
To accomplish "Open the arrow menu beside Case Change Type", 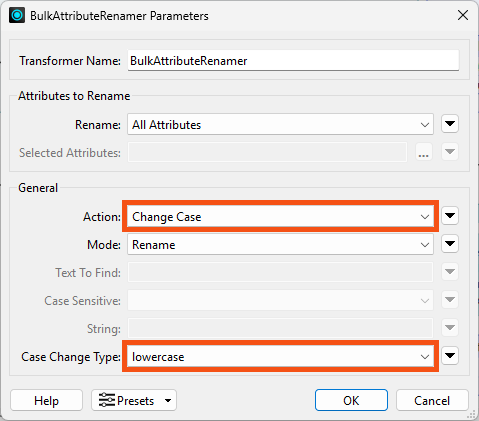I will click(x=450, y=356).
